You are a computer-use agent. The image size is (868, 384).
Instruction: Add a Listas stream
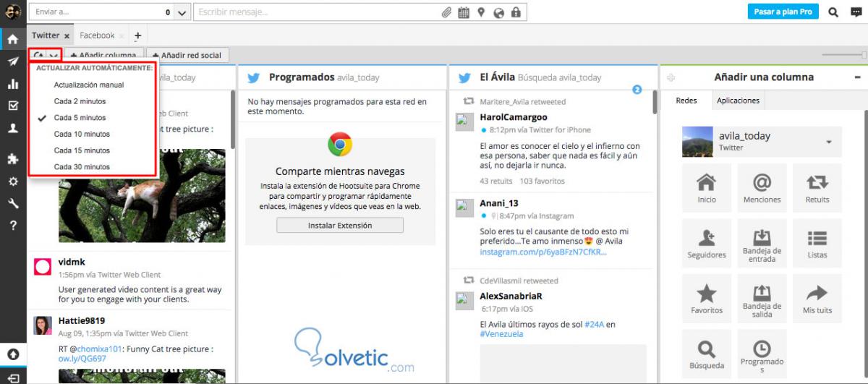[817, 244]
